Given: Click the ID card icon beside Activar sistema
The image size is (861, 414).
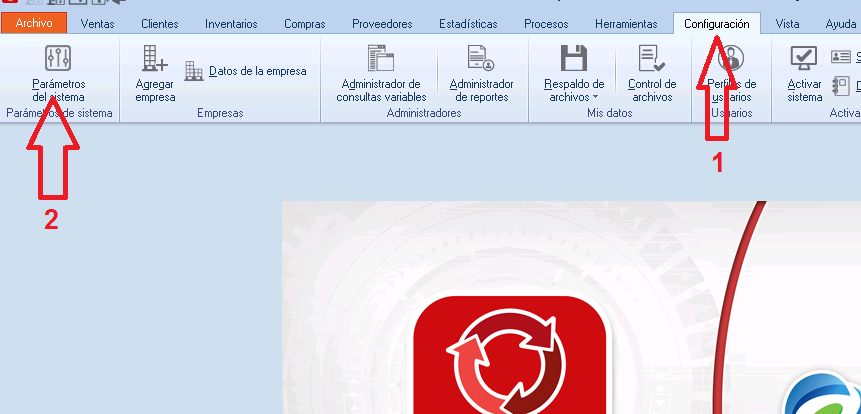Looking at the screenshot, I should tap(841, 57).
